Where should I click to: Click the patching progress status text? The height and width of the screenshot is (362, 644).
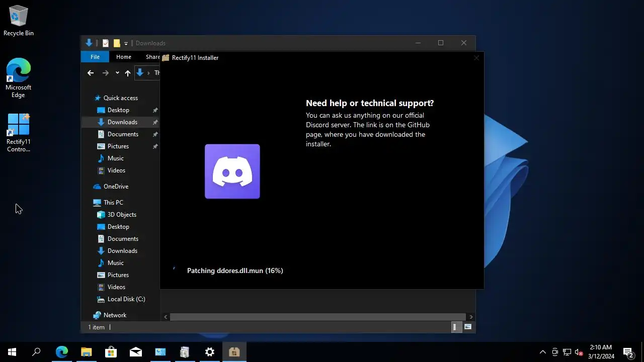pos(235,270)
